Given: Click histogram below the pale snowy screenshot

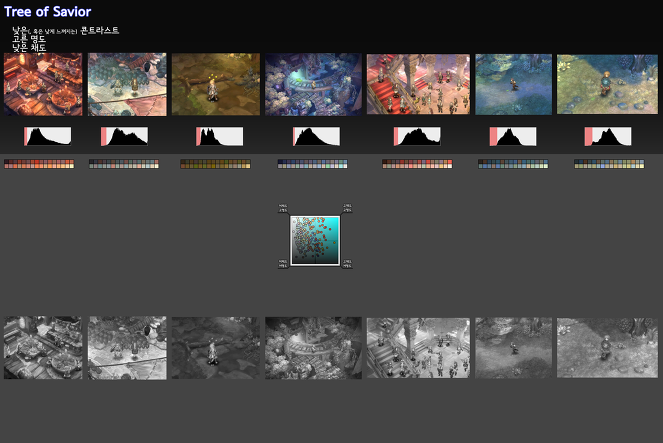Looking at the screenshot, I should point(124,136).
